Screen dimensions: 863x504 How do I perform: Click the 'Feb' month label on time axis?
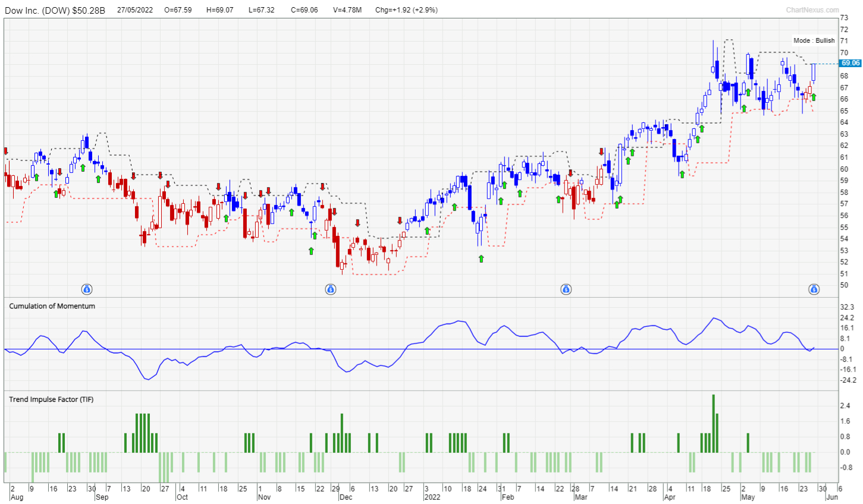pos(507,497)
